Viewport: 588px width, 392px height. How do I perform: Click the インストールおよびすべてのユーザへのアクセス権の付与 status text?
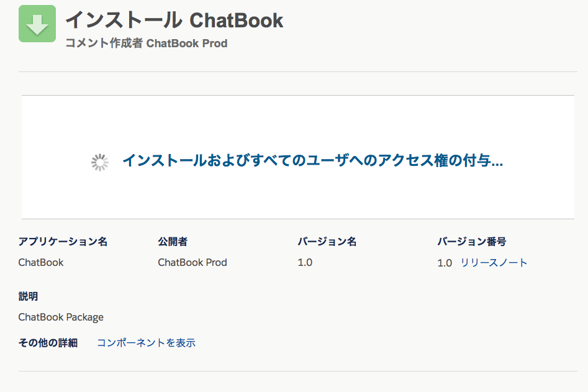tap(312, 161)
